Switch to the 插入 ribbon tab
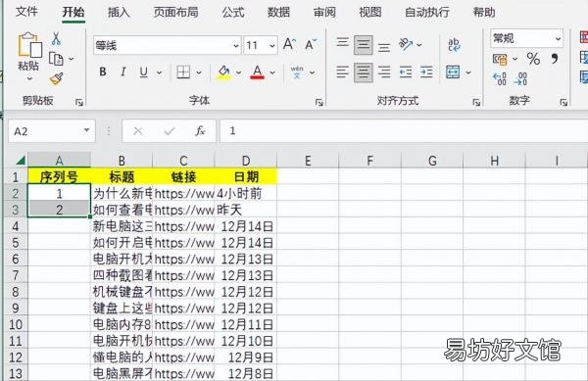This screenshot has width=588, height=381. click(x=119, y=13)
